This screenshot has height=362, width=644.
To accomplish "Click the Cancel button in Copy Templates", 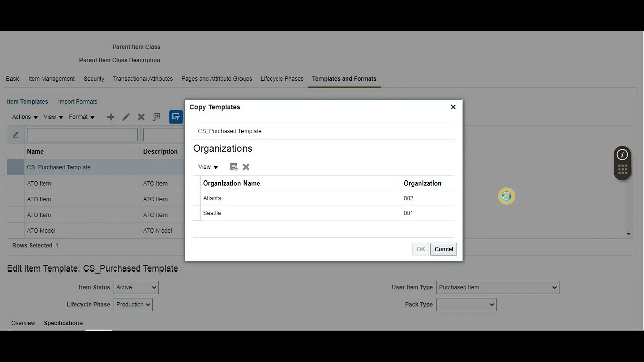I will pyautogui.click(x=444, y=249).
